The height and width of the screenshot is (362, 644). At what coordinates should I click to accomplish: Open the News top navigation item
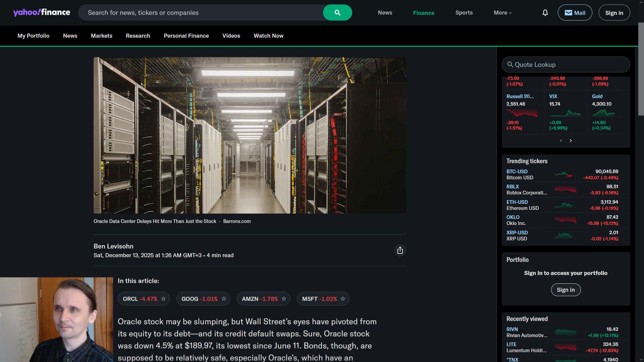click(x=385, y=13)
